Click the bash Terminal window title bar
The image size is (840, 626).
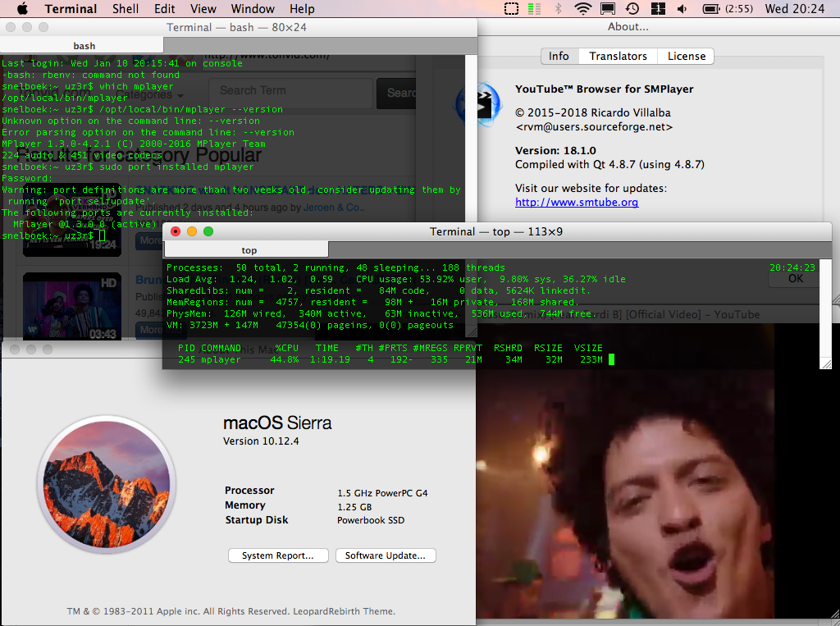point(239,27)
